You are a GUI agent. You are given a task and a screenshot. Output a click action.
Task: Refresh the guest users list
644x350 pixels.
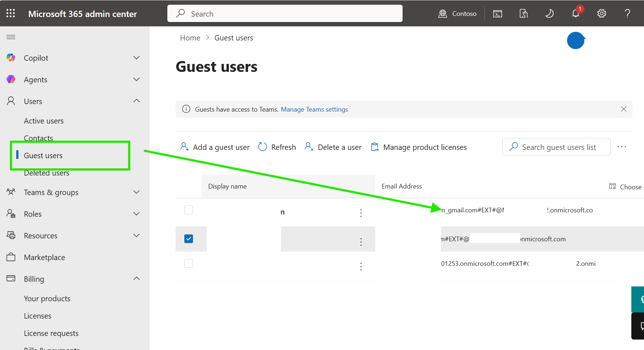277,147
